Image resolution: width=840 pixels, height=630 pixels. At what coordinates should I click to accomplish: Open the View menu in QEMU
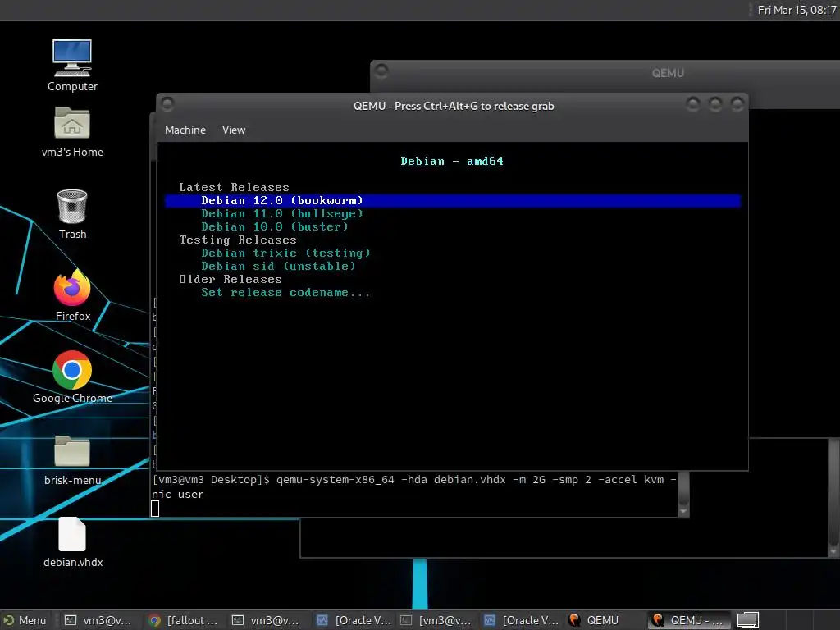(x=234, y=130)
